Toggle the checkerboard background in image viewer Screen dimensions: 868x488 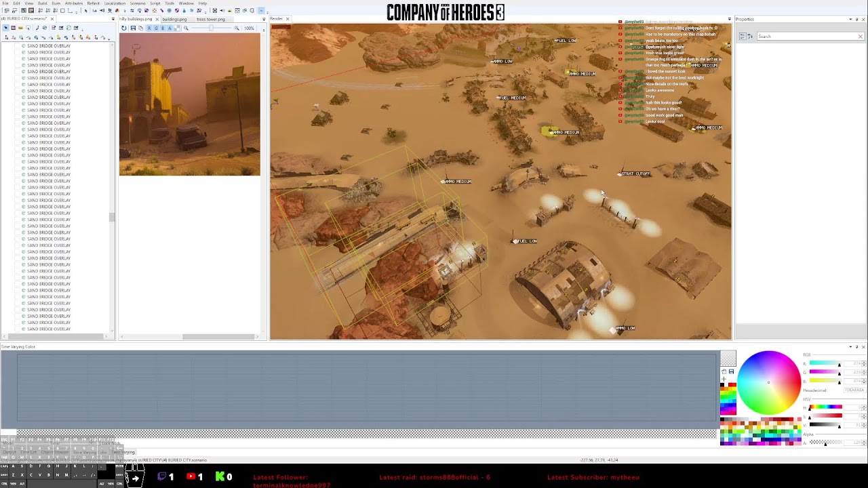click(x=177, y=28)
